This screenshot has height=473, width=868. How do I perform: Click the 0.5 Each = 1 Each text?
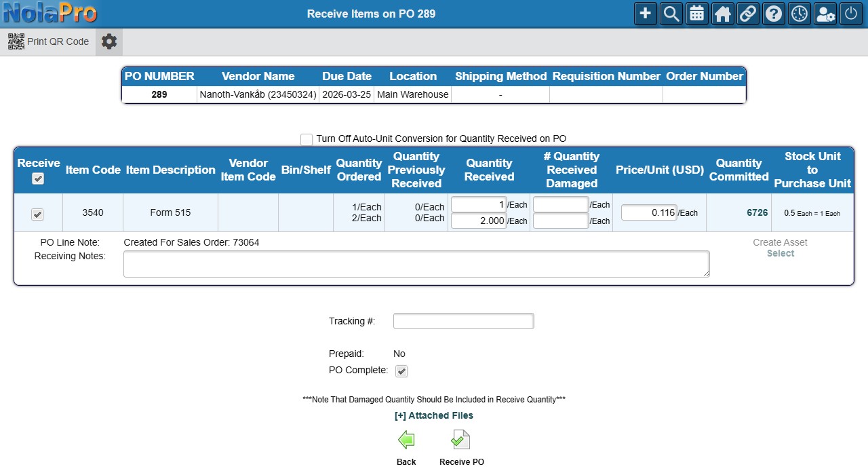pos(812,213)
